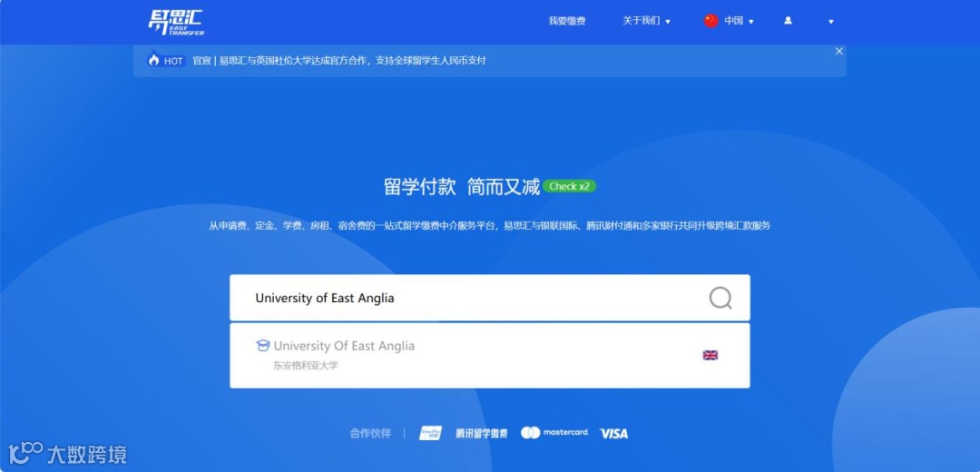Screen dimensions: 980x472
Task: Click the Easy Transfer logo
Action: (x=176, y=23)
